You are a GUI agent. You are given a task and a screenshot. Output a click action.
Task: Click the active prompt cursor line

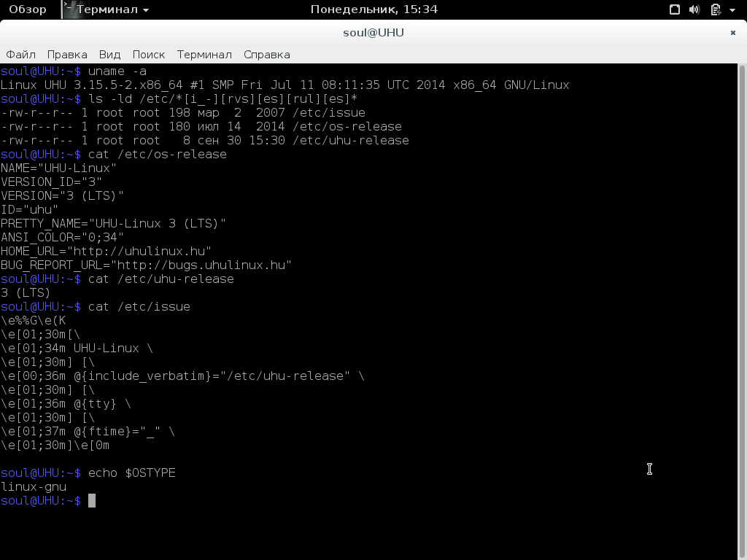(x=48, y=501)
